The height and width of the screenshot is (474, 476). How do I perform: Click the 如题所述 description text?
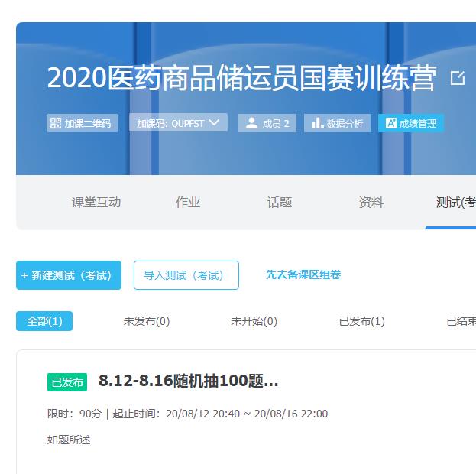69,440
